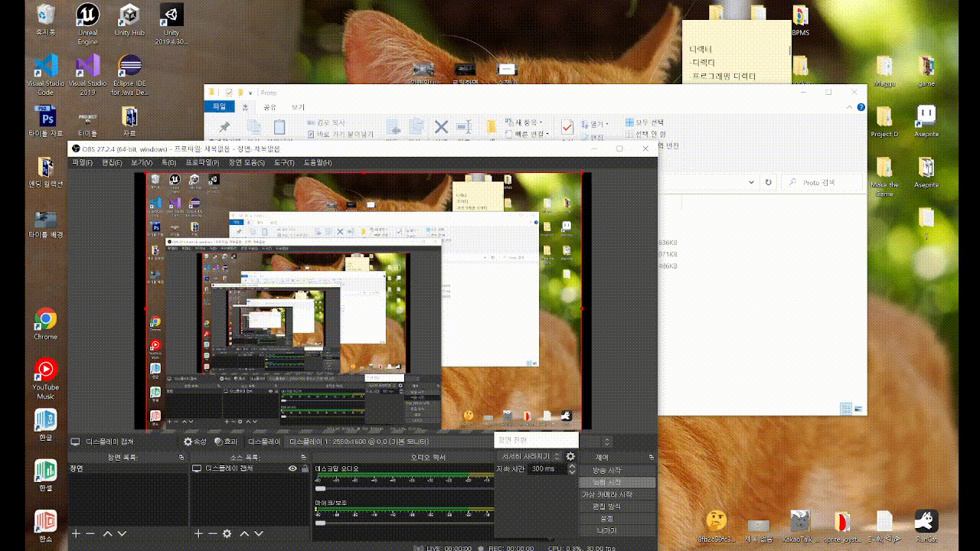Screen dimensions: 980x551
Task: Move scene up arrow in scene list
Action: pyautogui.click(x=107, y=533)
